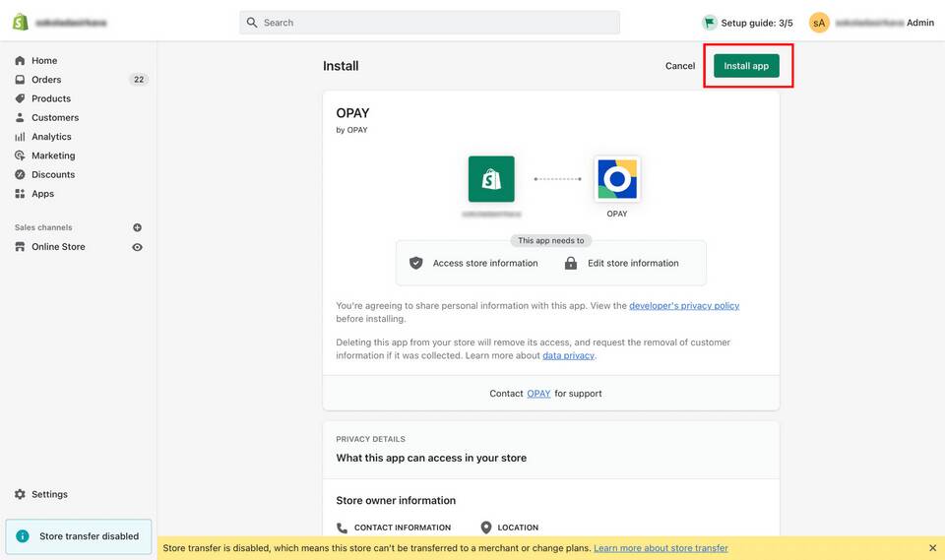
Task: Click the info icon in Store transfer disabled
Action: coord(23,536)
